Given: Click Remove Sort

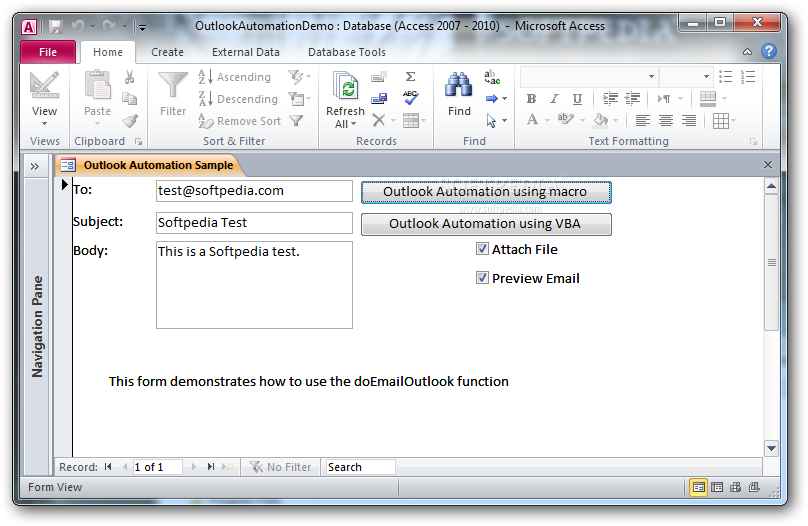Looking at the screenshot, I should (x=240, y=121).
